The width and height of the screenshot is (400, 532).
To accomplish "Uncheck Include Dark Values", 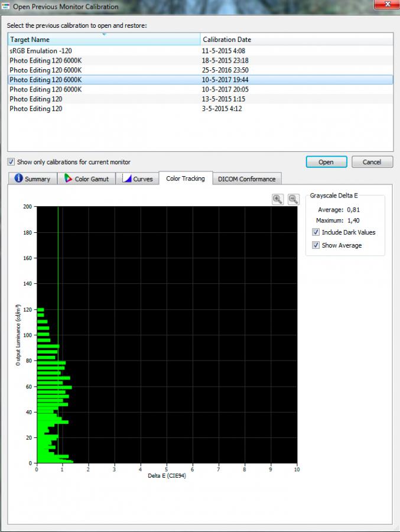I will 316,232.
